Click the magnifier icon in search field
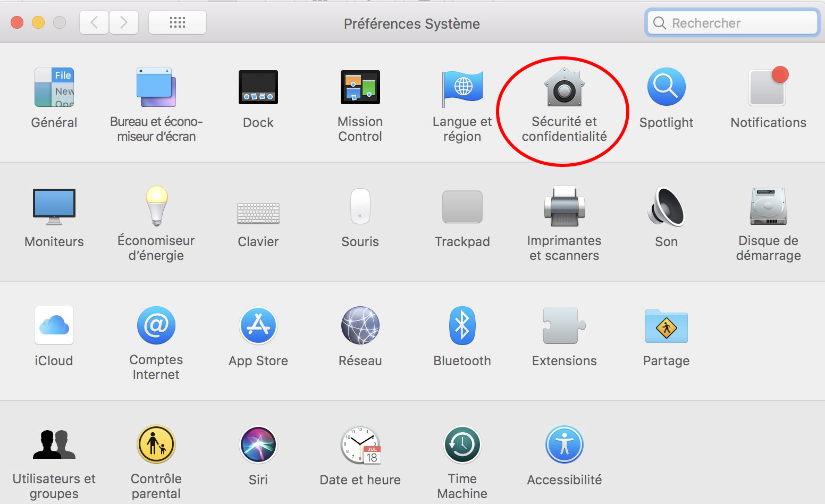 pos(660,23)
